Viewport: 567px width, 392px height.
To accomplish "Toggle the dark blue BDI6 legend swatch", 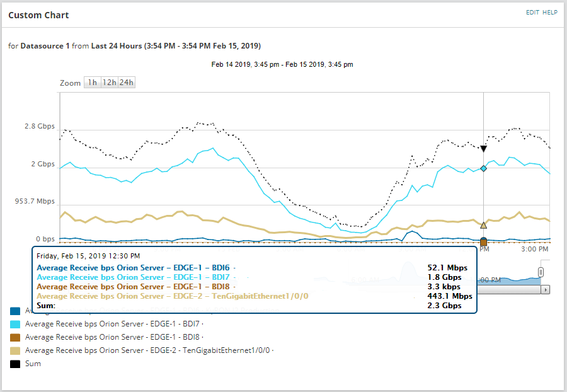I will point(15,311).
